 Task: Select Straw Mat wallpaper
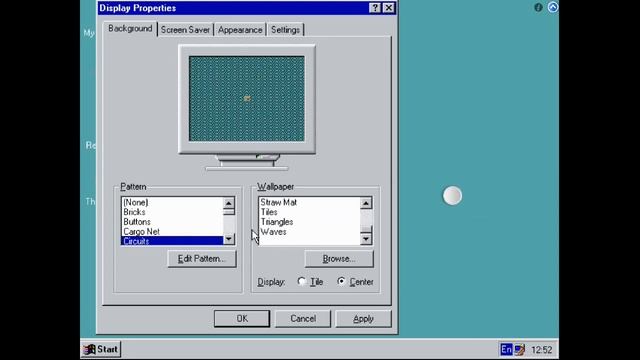coord(309,202)
